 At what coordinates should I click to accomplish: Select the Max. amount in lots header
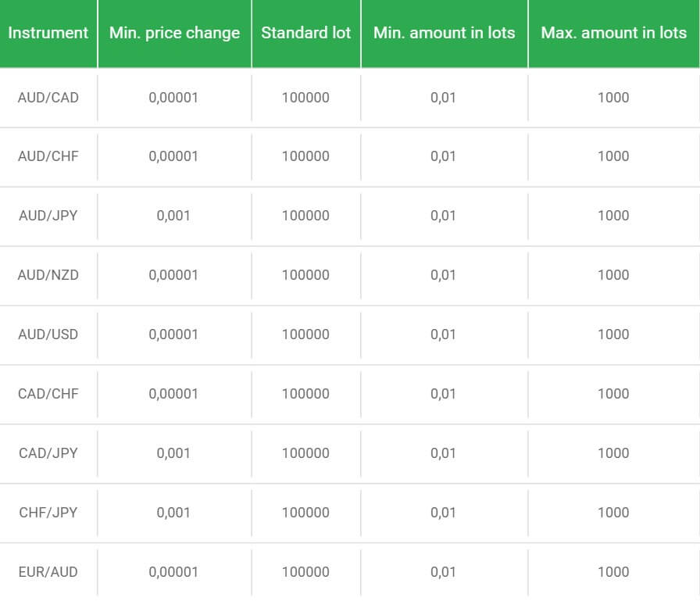[614, 33]
